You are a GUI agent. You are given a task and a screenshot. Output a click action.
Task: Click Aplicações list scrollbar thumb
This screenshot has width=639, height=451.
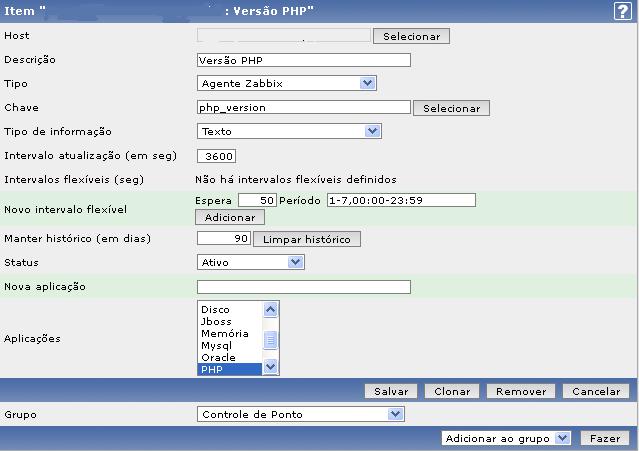click(x=271, y=340)
